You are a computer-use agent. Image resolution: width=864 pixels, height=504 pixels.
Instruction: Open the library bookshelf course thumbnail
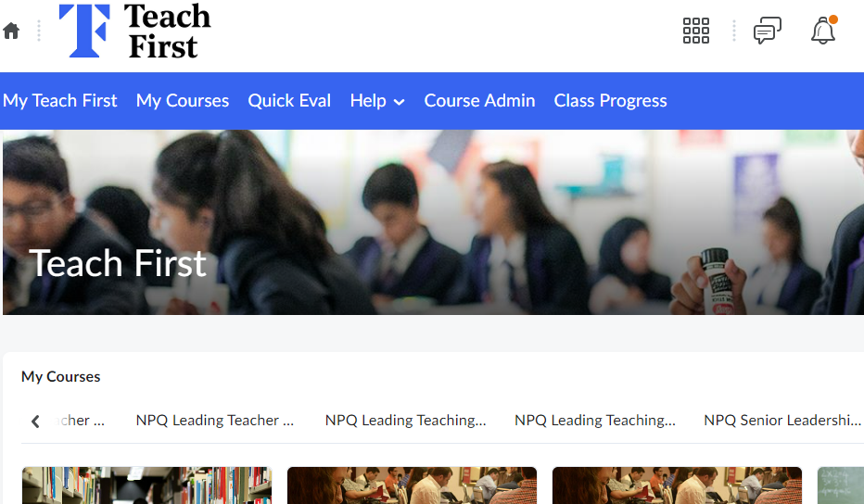pyautogui.click(x=147, y=485)
